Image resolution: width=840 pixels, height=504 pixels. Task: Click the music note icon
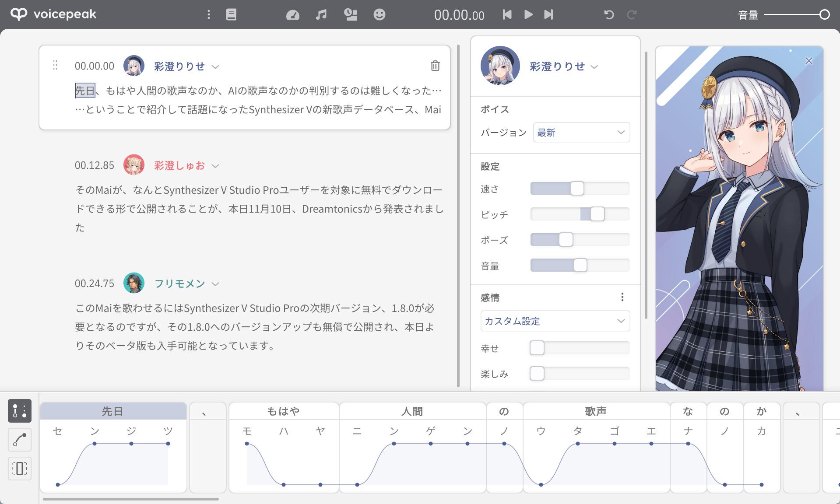[321, 15]
